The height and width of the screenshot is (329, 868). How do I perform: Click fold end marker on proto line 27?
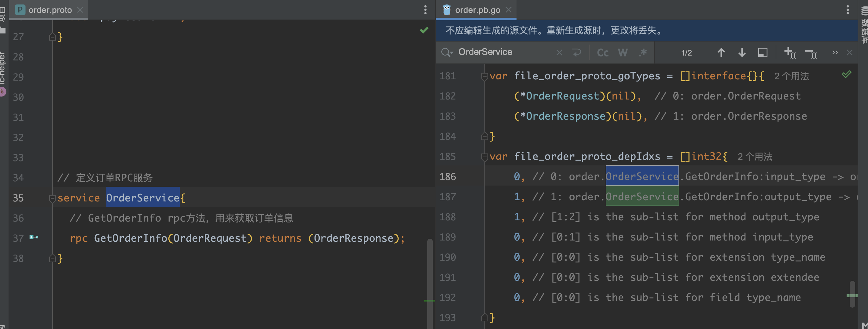pyautogui.click(x=52, y=37)
